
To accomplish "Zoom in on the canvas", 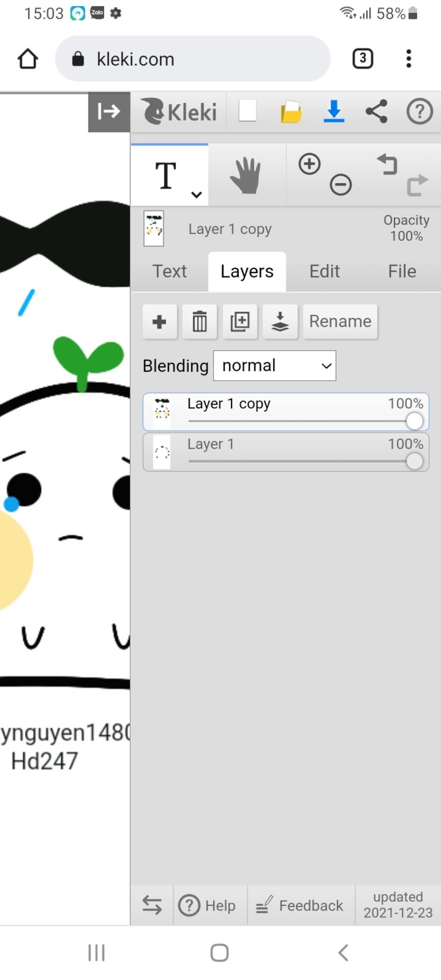I will (309, 164).
